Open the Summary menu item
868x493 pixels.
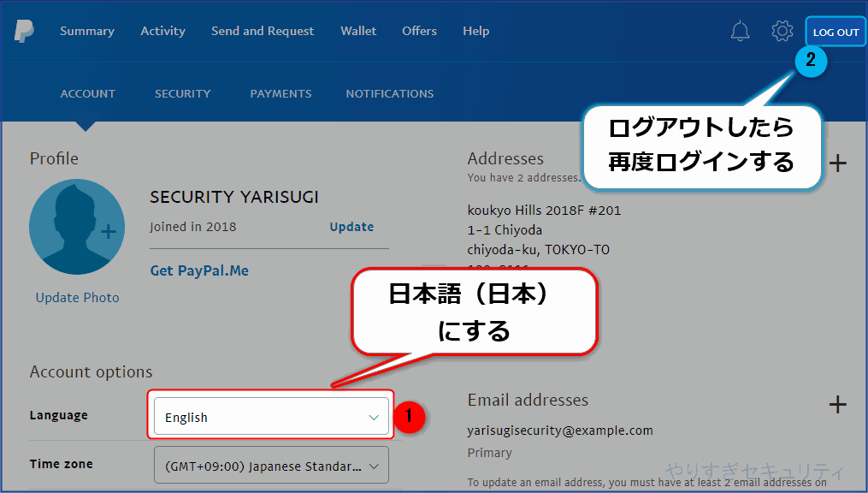[x=87, y=31]
